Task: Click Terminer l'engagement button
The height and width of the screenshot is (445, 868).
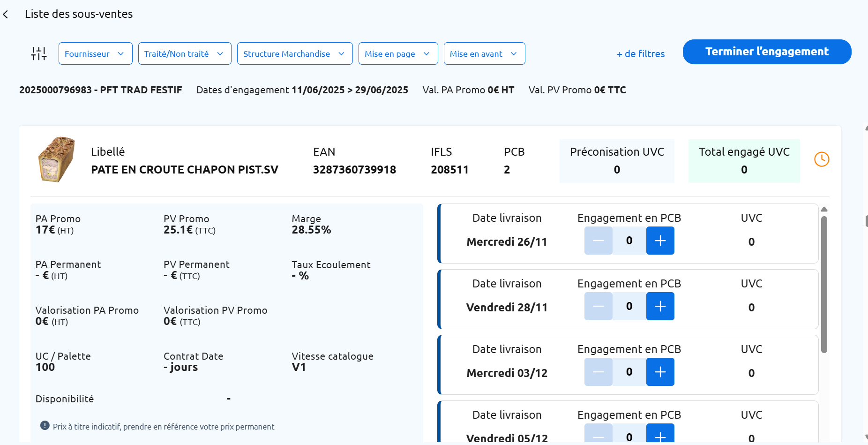Action: click(767, 52)
